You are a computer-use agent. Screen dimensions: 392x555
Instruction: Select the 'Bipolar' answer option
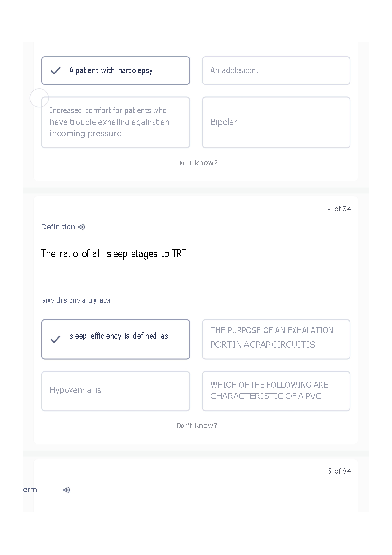click(x=276, y=122)
